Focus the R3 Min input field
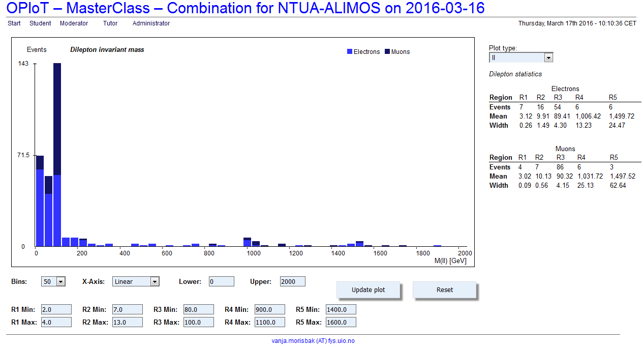Image resolution: width=644 pixels, height=348 pixels. (x=199, y=309)
